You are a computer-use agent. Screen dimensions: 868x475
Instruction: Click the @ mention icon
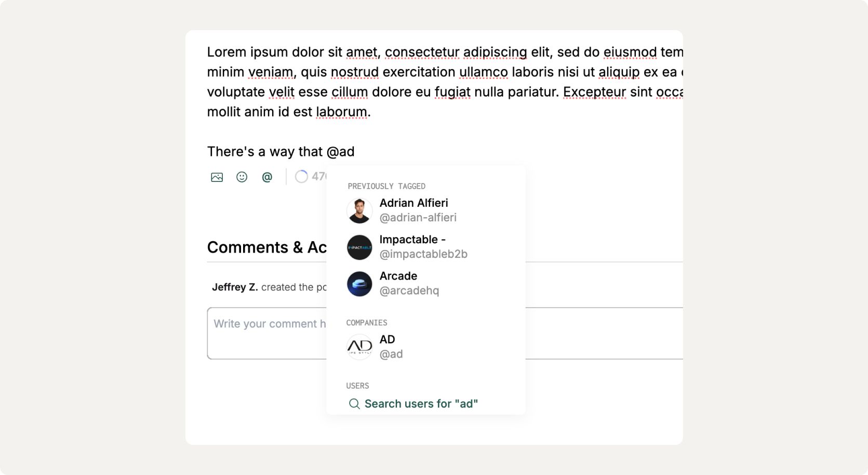tap(267, 177)
